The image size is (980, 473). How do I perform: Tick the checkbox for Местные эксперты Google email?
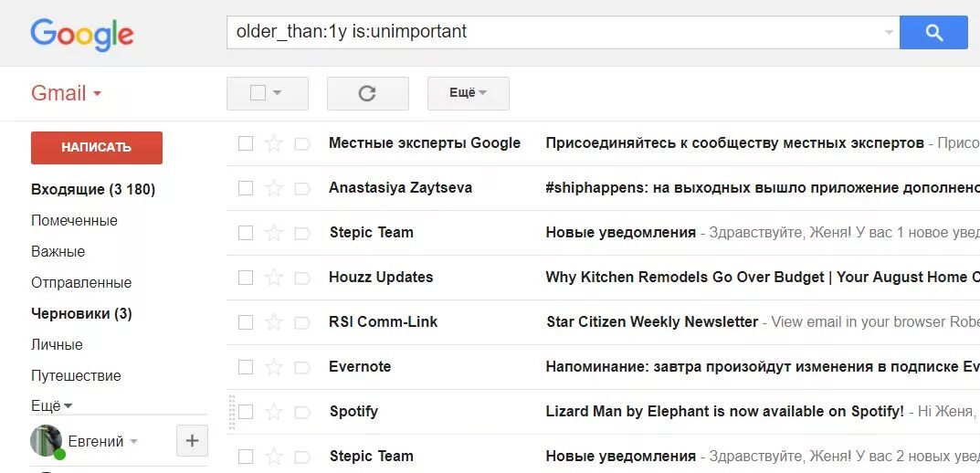pyautogui.click(x=246, y=143)
